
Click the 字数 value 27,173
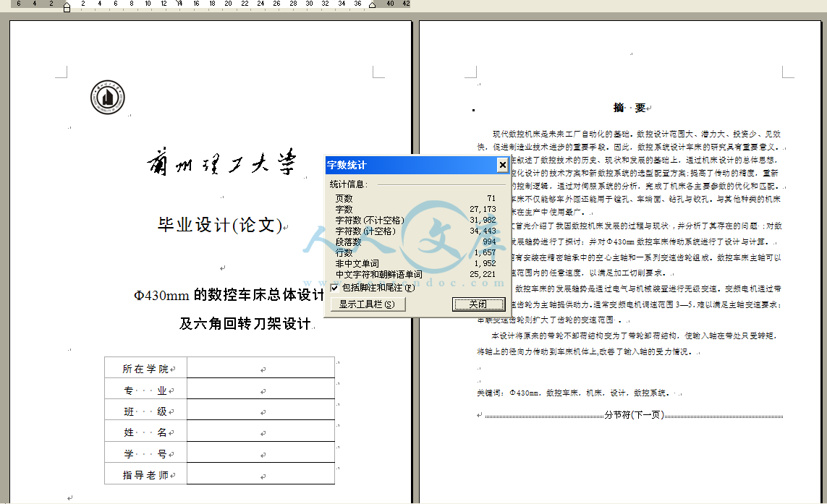(x=483, y=209)
